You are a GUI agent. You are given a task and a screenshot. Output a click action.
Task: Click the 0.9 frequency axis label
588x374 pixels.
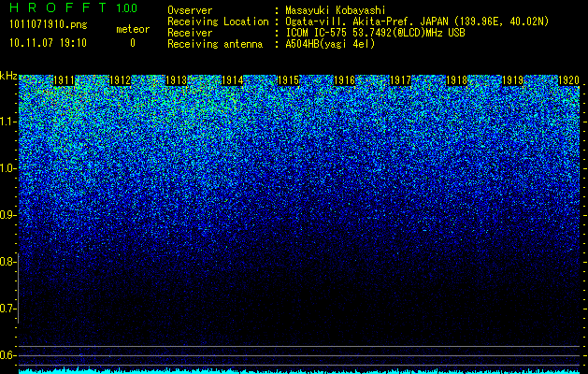[7, 215]
